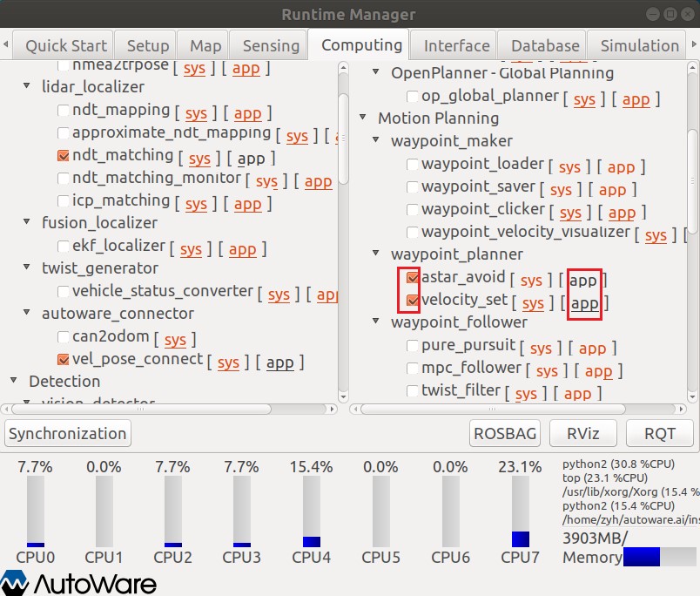
Task: Enable op_global_planner checkbox
Action: point(413,97)
